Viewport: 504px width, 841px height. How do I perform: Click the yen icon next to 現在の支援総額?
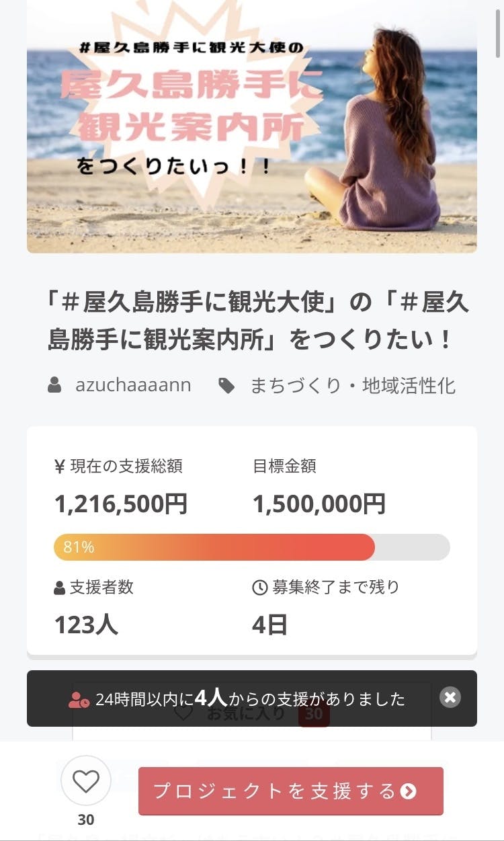click(60, 467)
